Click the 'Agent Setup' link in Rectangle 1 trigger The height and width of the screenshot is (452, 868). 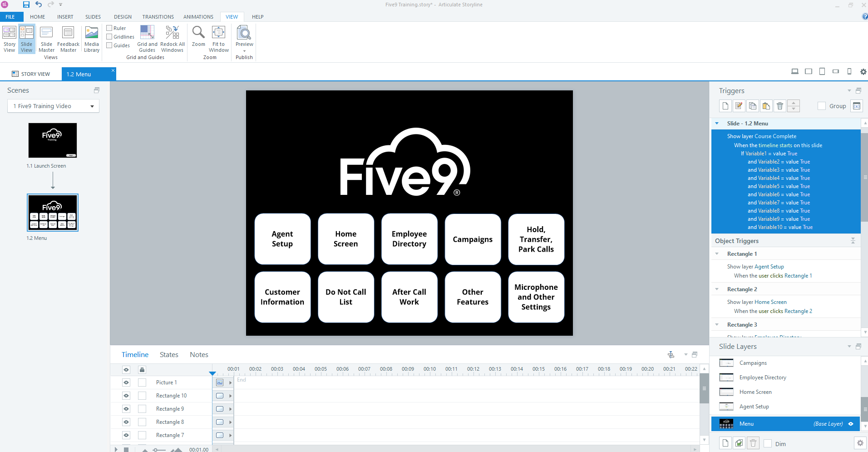click(769, 267)
